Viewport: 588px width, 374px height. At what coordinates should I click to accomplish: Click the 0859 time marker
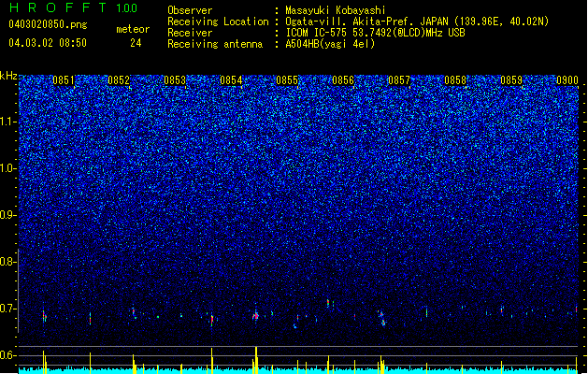pyautogui.click(x=511, y=80)
